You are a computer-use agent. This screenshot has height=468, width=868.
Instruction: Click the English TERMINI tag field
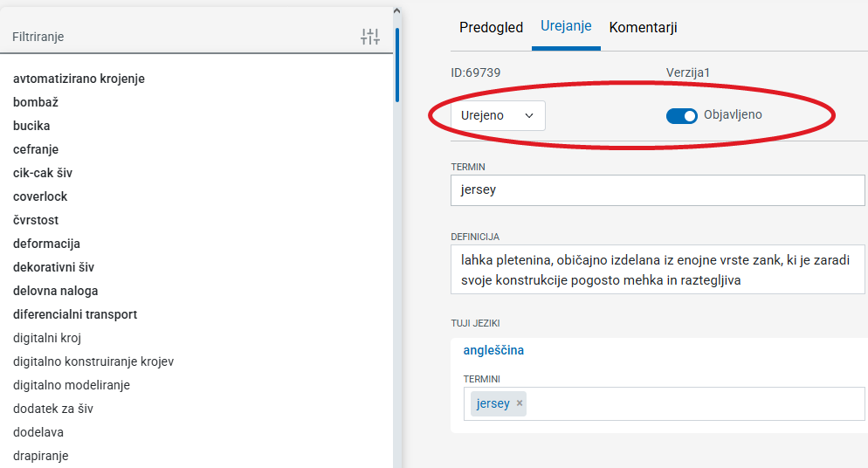[664, 404]
